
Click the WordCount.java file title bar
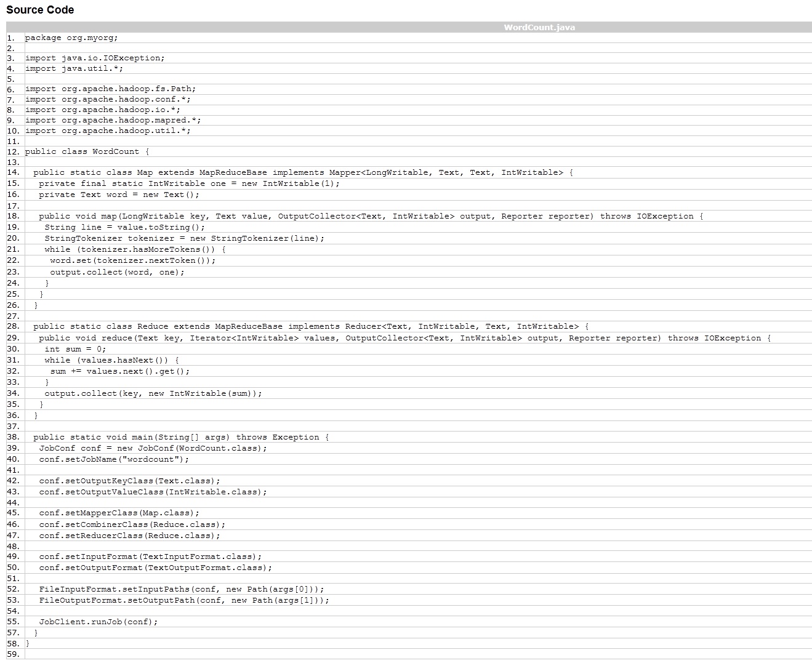409,27
